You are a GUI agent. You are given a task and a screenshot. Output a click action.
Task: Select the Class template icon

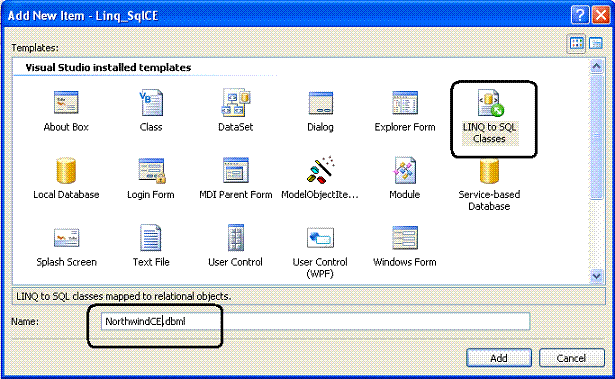pyautogui.click(x=151, y=103)
